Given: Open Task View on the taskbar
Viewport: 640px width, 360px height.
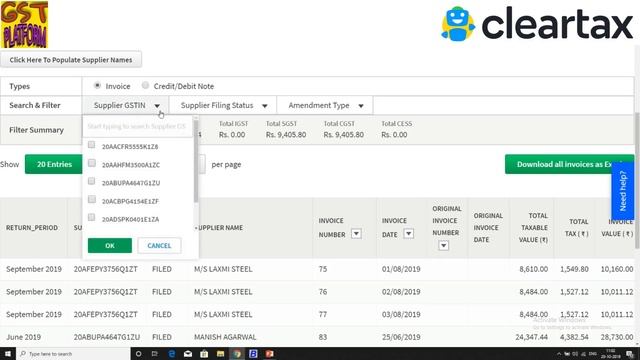Looking at the screenshot, I should point(155,354).
